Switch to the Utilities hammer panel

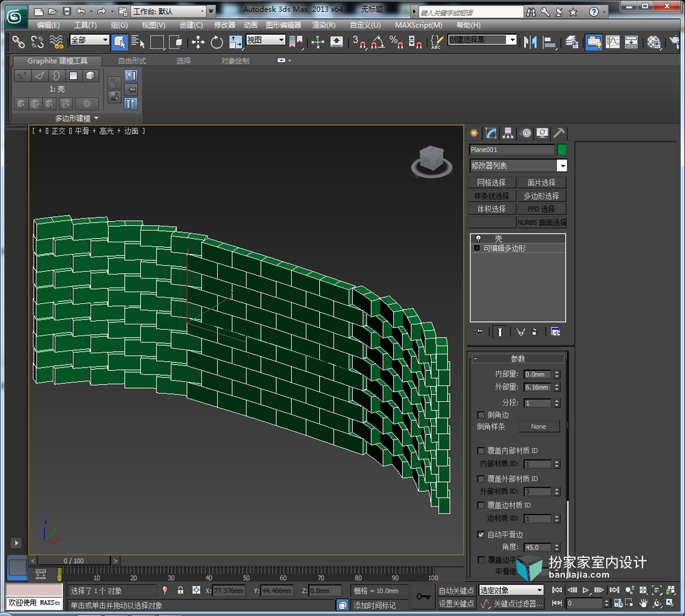coord(559,133)
